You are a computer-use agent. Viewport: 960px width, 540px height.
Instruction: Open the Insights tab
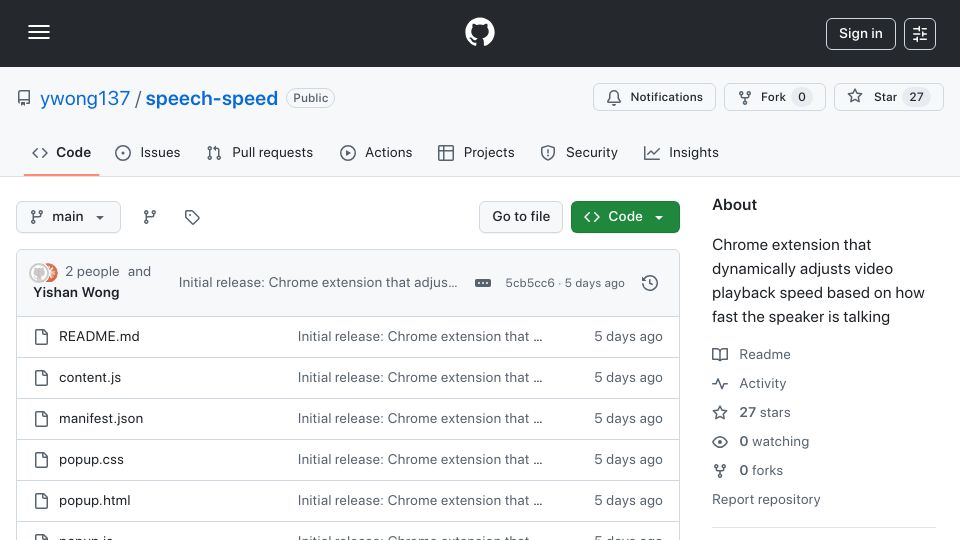[x=681, y=152]
